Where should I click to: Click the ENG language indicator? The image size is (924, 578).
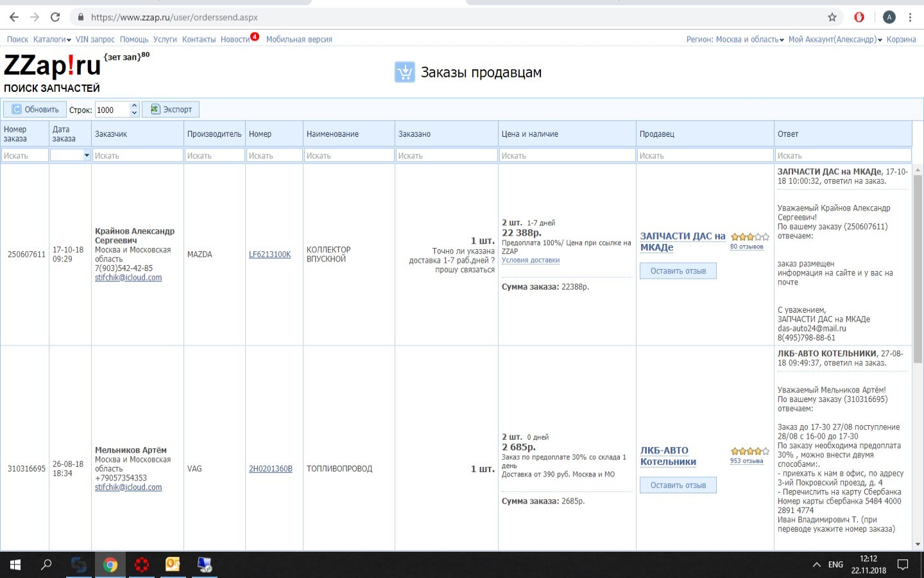(x=835, y=565)
